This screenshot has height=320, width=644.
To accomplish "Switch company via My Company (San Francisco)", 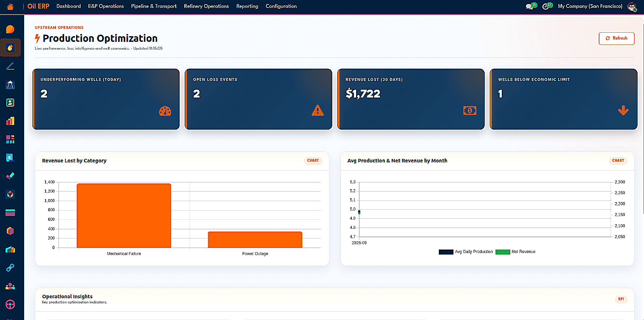I will [590, 6].
